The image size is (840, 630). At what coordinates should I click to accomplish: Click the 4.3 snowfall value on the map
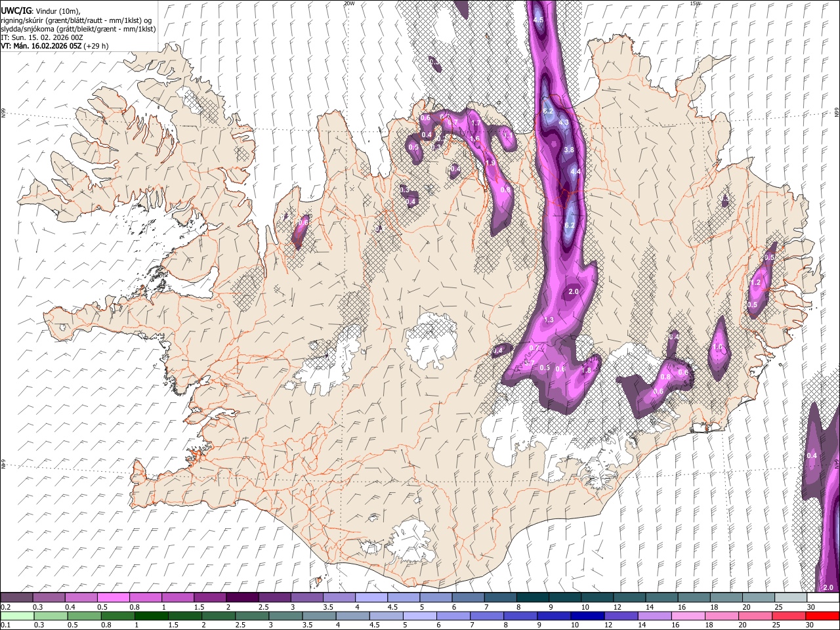tap(563, 122)
